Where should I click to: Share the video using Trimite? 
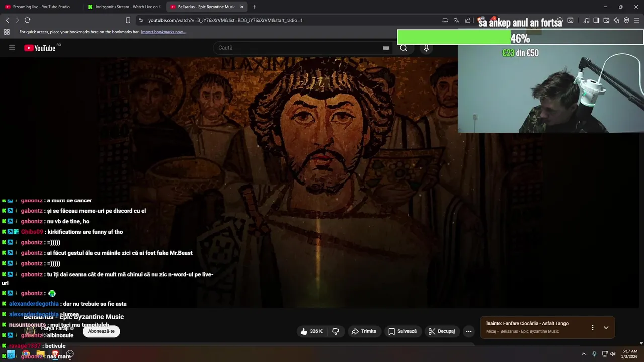click(x=364, y=331)
